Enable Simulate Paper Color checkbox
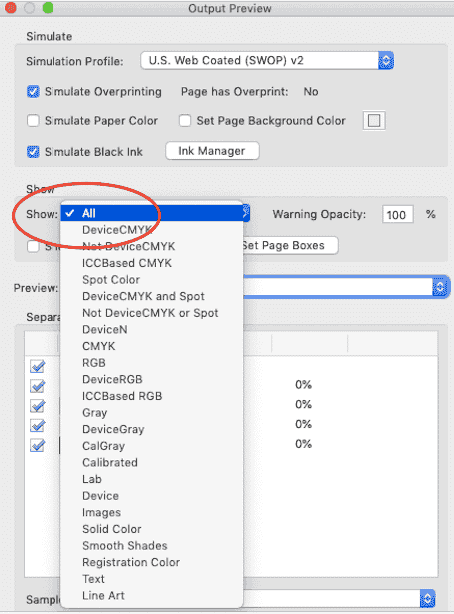This screenshot has width=454, height=614. pos(33,121)
